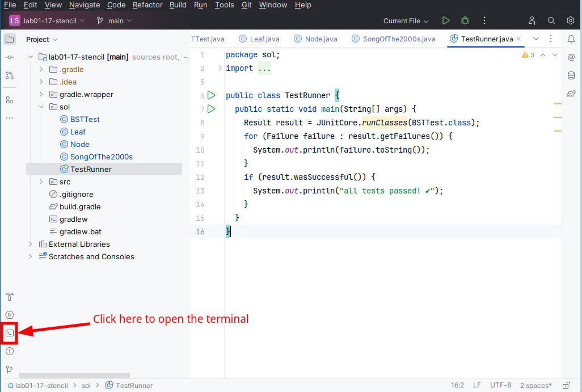Expand External Libraries node

click(x=31, y=245)
